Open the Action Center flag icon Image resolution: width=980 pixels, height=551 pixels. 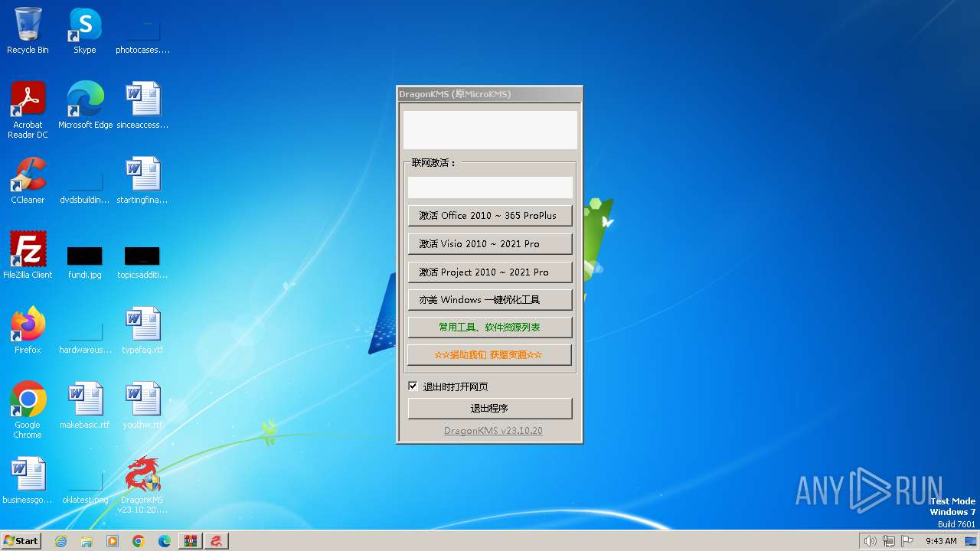coord(908,541)
